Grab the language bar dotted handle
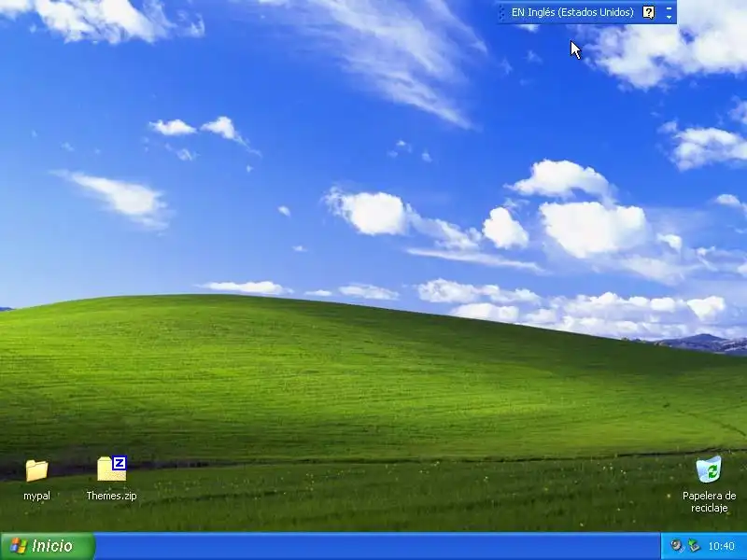This screenshot has height=560, width=747. tap(501, 12)
